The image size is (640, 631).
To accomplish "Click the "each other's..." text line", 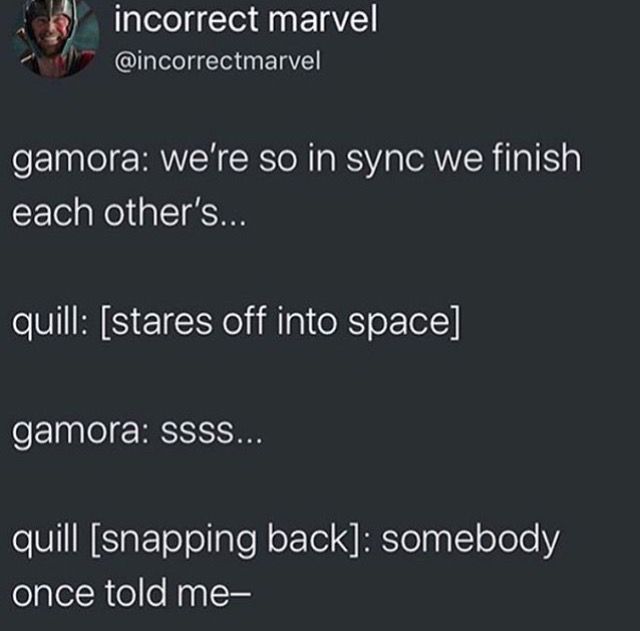I will [x=129, y=212].
